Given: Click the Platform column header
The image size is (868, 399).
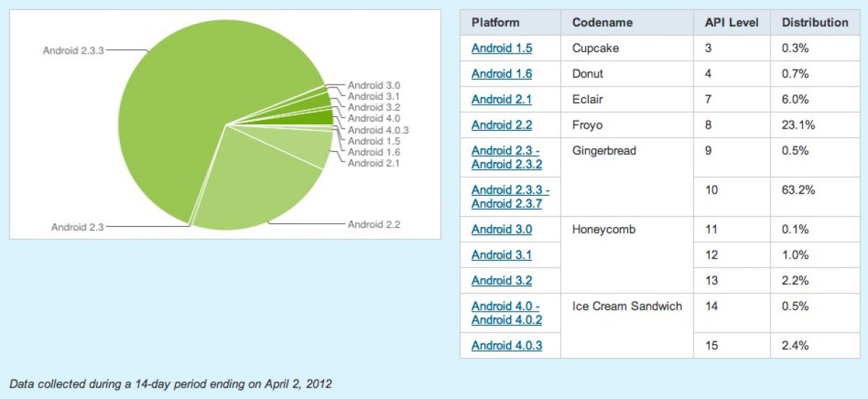Looking at the screenshot, I should [495, 22].
